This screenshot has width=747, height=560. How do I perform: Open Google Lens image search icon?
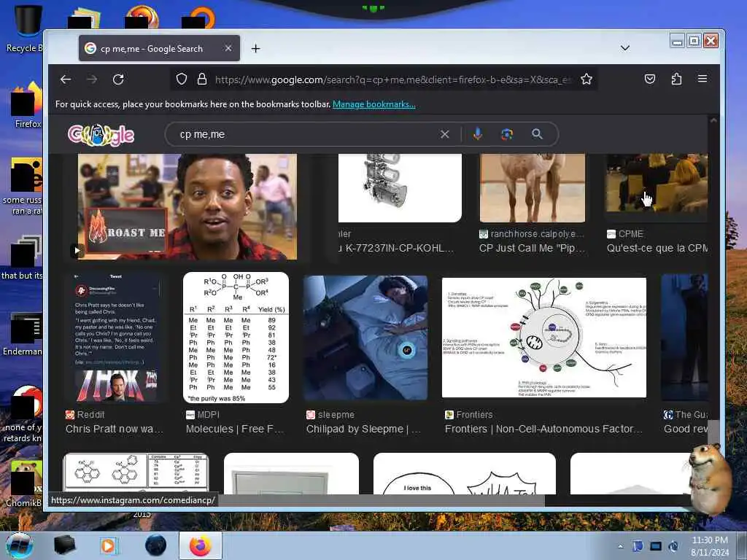coord(507,134)
